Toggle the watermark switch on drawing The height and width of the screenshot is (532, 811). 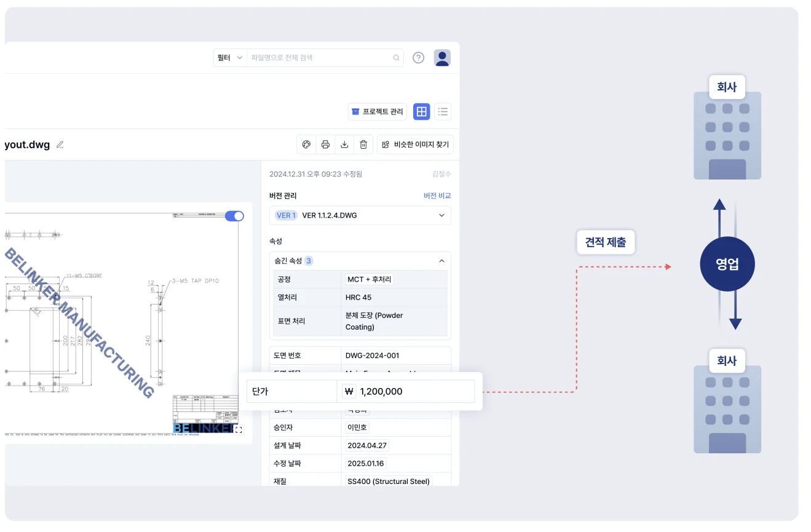234,216
